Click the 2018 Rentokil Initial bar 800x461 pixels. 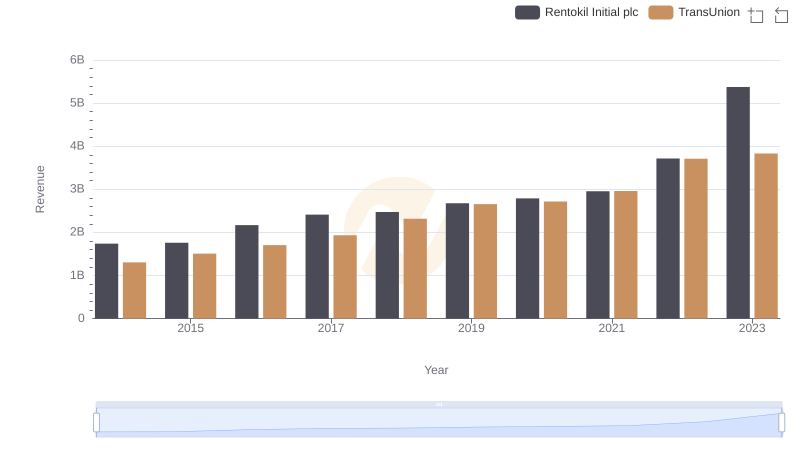tap(387, 265)
